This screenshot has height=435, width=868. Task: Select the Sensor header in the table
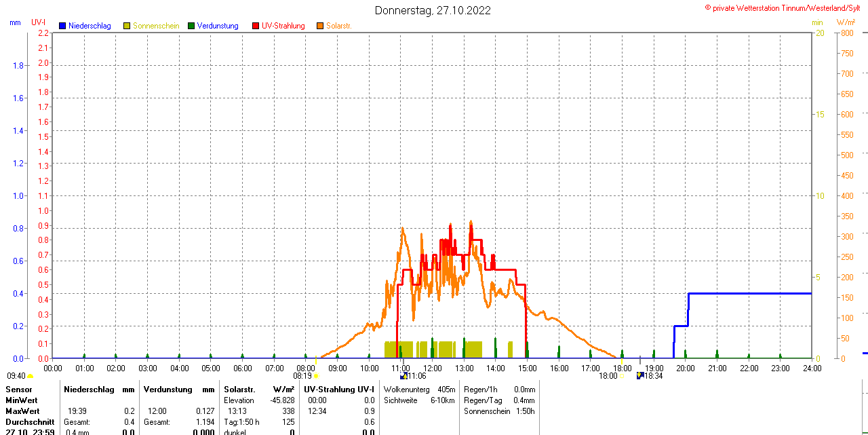[19, 390]
